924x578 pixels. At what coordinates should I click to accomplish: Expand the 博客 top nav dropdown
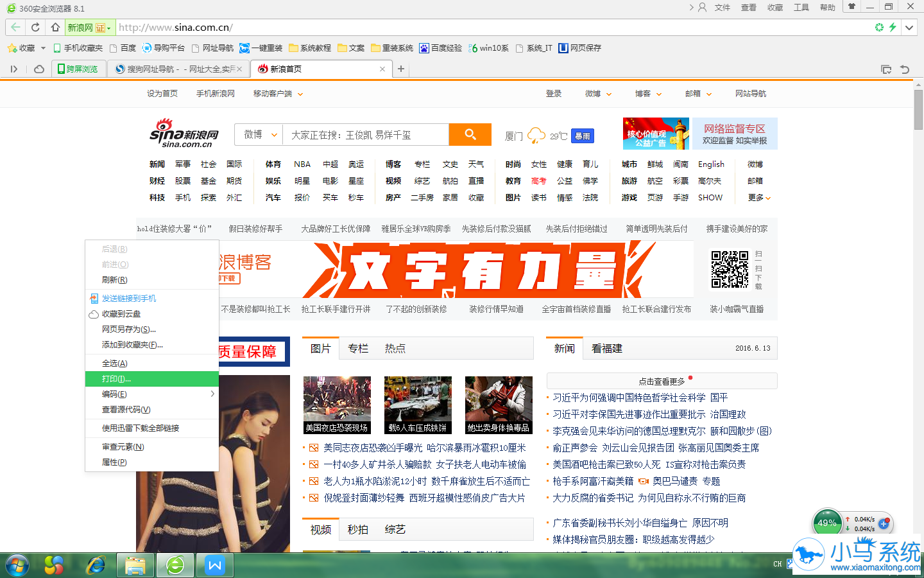tap(658, 94)
